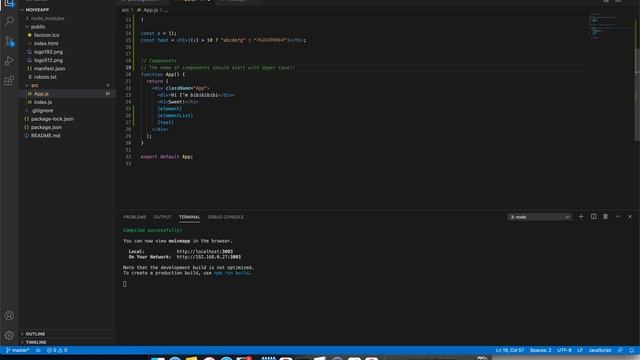Open the node terminal selector dropdown
This screenshot has width=640, height=360.
[x=539, y=217]
